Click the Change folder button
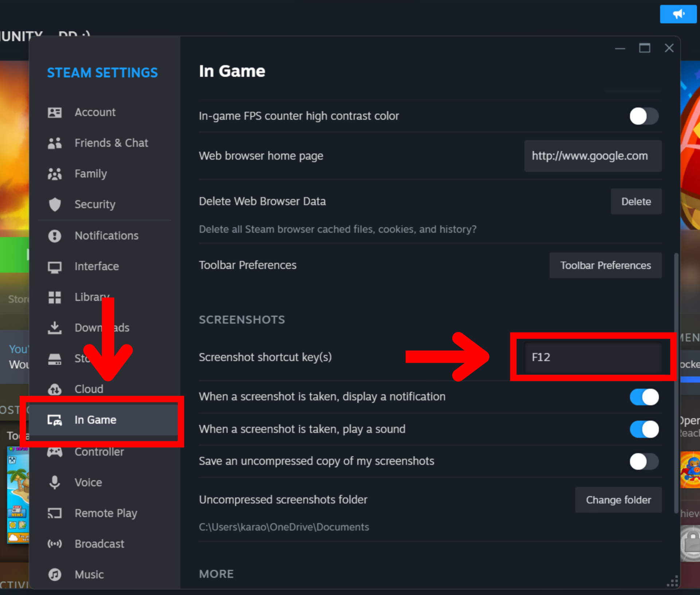 coord(618,500)
